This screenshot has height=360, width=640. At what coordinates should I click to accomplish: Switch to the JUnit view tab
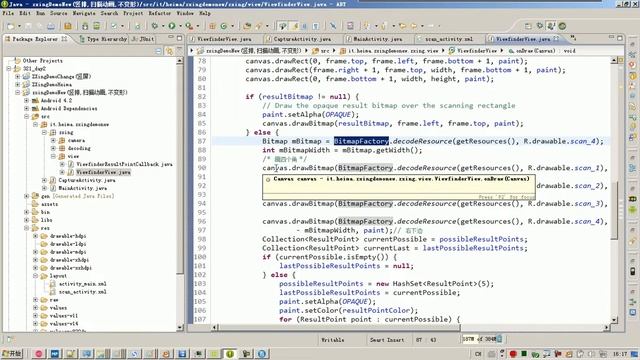[144, 39]
